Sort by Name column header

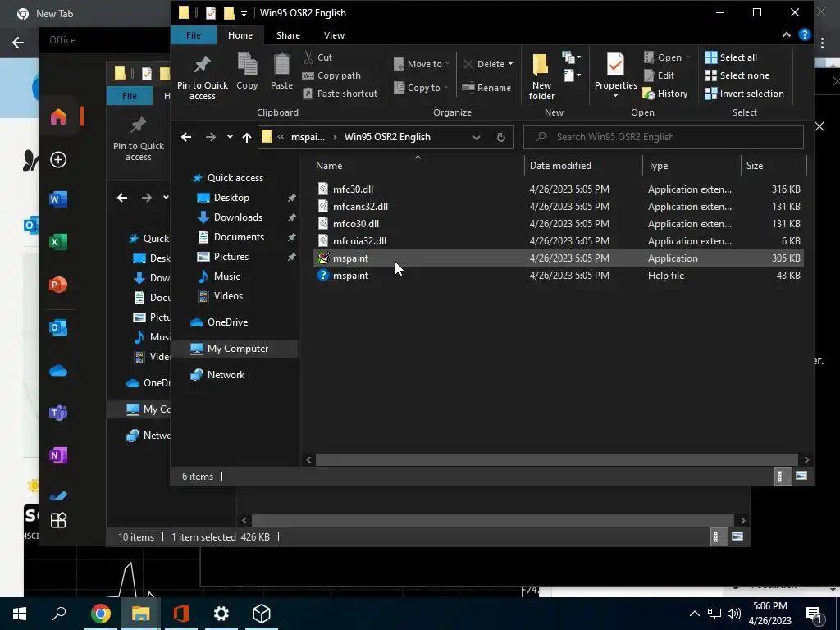[x=328, y=166]
